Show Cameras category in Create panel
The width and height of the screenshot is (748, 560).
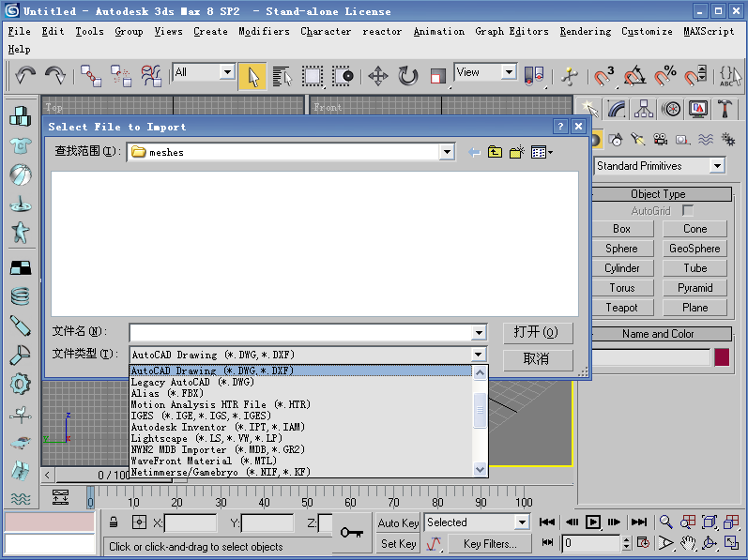click(x=660, y=140)
